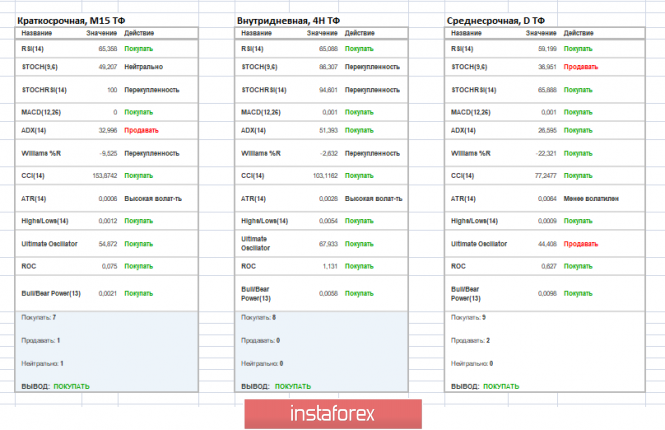Select Highs/Lows(14) value 0,0054 in 4H table
The image size is (665, 430).
(x=328, y=221)
